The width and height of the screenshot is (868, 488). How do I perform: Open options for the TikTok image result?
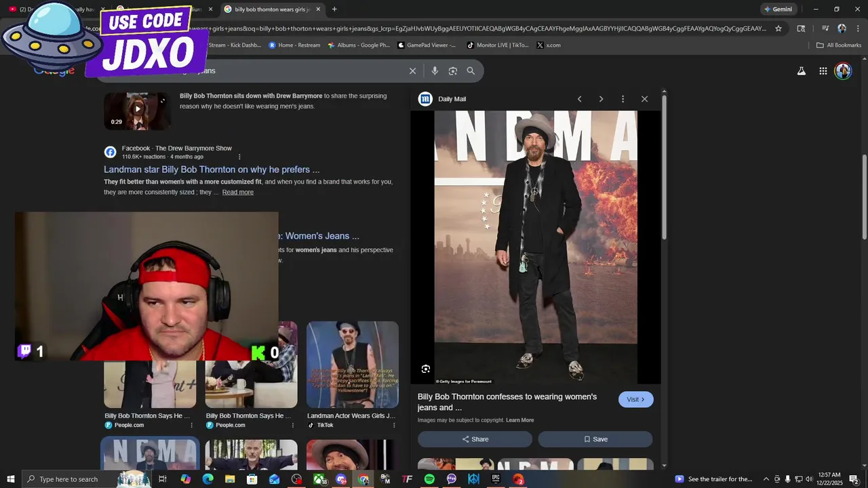(x=393, y=425)
